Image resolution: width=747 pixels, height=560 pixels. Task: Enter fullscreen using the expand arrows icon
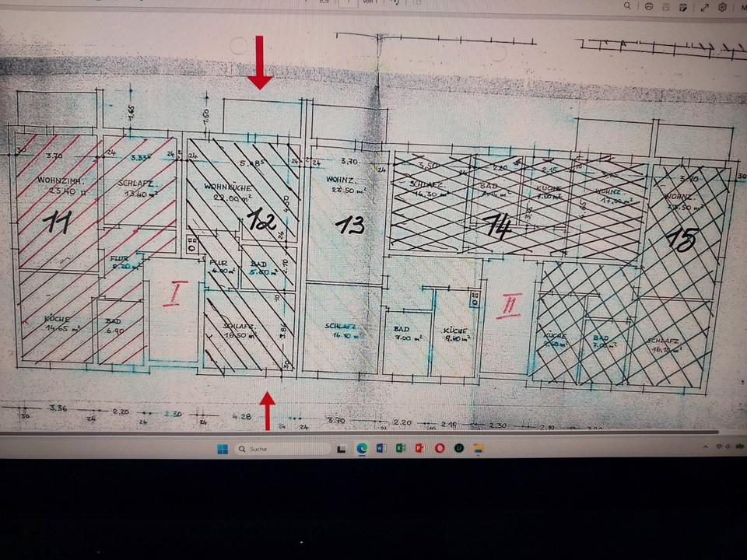coord(704,6)
